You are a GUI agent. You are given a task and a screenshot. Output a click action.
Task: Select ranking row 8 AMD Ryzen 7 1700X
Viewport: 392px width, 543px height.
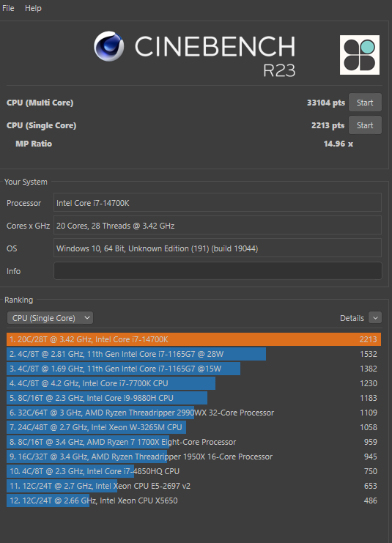(x=193, y=442)
